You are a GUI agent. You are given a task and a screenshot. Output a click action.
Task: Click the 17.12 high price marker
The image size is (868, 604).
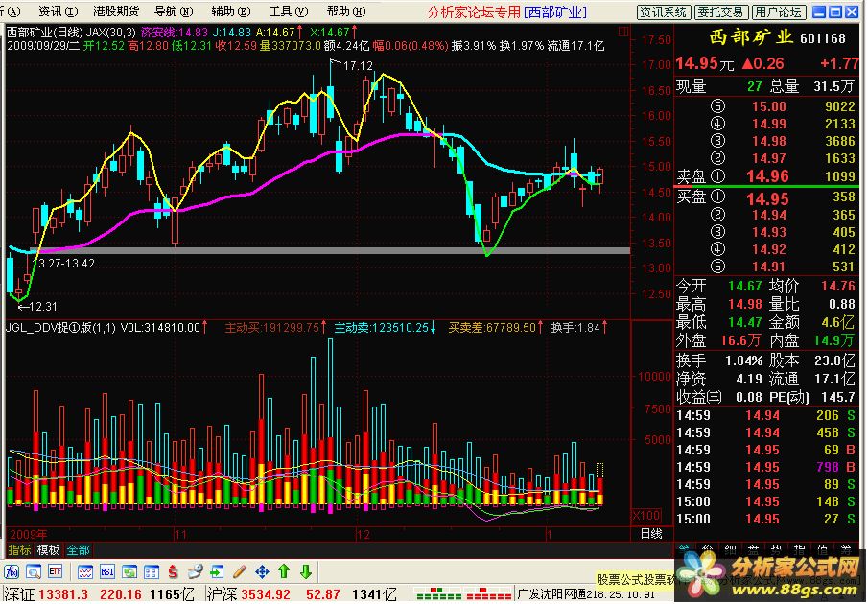tap(358, 66)
